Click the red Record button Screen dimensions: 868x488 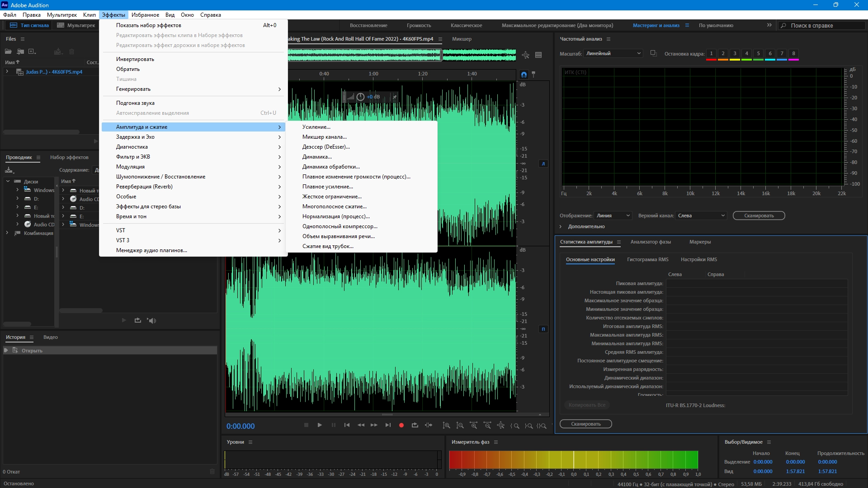pos(401,425)
